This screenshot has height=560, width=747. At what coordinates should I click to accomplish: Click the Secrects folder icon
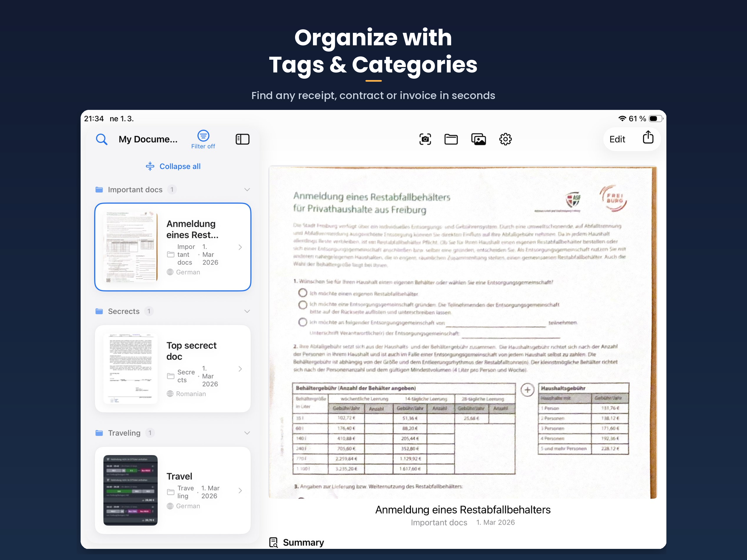pyautogui.click(x=99, y=311)
